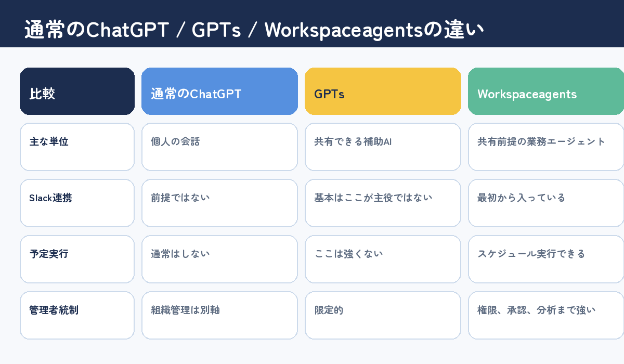Click the 最初から入っている cell
This screenshot has height=364, width=624.
(546, 203)
